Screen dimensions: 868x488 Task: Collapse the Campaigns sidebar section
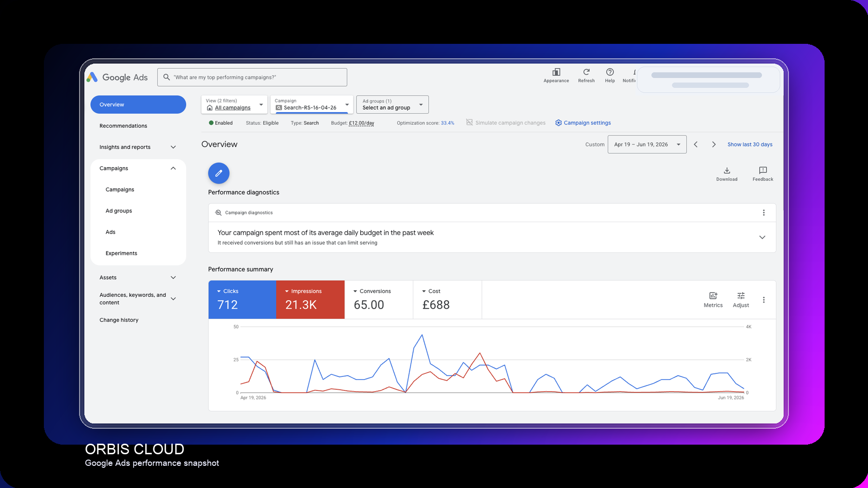pos(173,168)
